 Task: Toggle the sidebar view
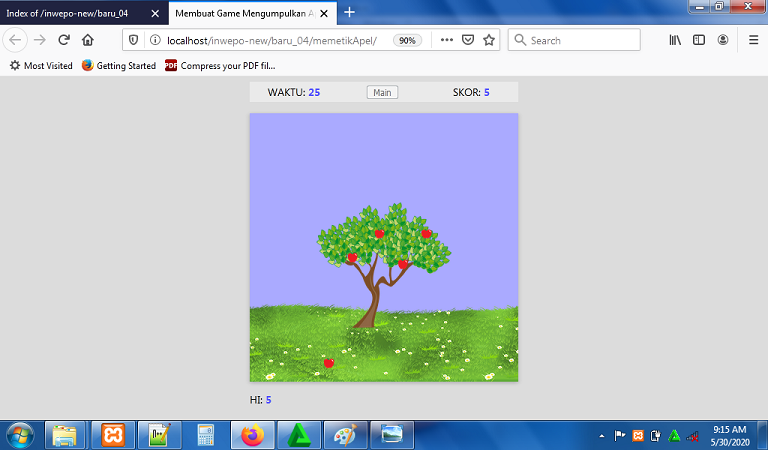[699, 40]
